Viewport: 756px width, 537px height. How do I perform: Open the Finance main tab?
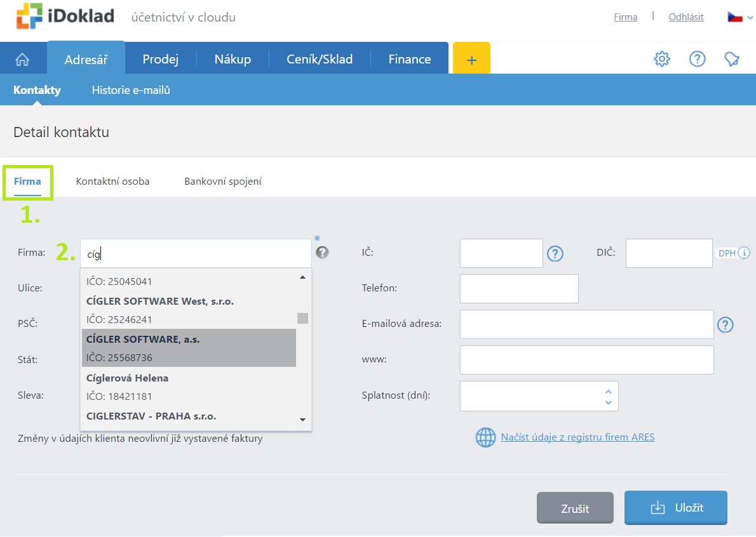click(410, 59)
